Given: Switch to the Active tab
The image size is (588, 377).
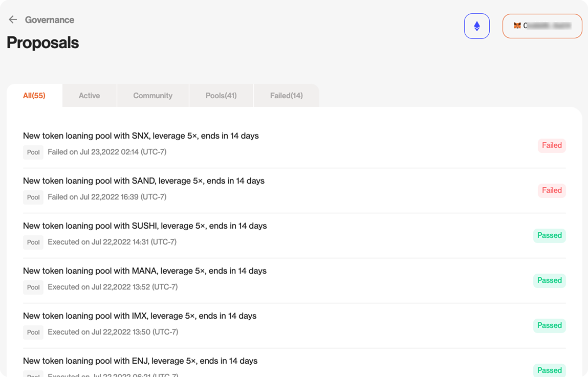Looking at the screenshot, I should click(89, 96).
